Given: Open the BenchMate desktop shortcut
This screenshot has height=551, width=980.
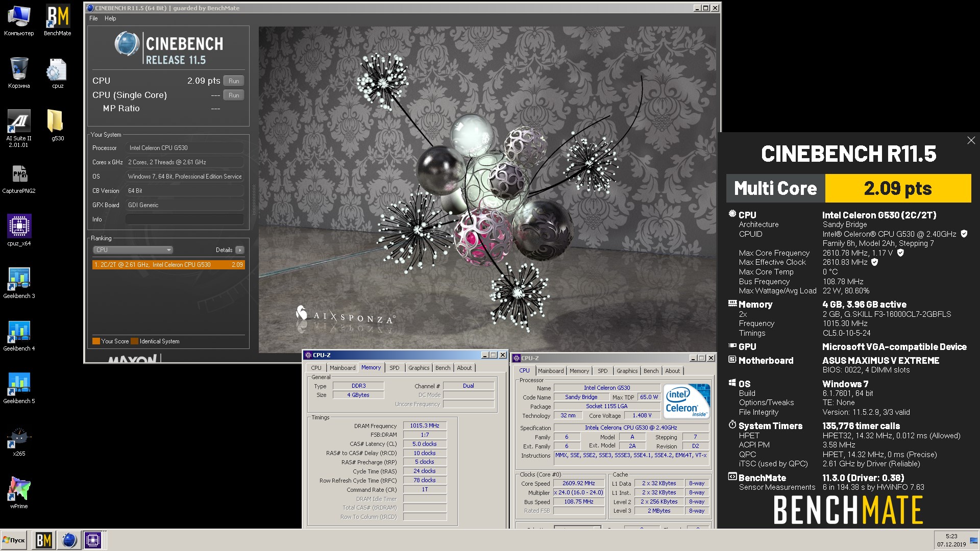Looking at the screenshot, I should click(x=57, y=20).
